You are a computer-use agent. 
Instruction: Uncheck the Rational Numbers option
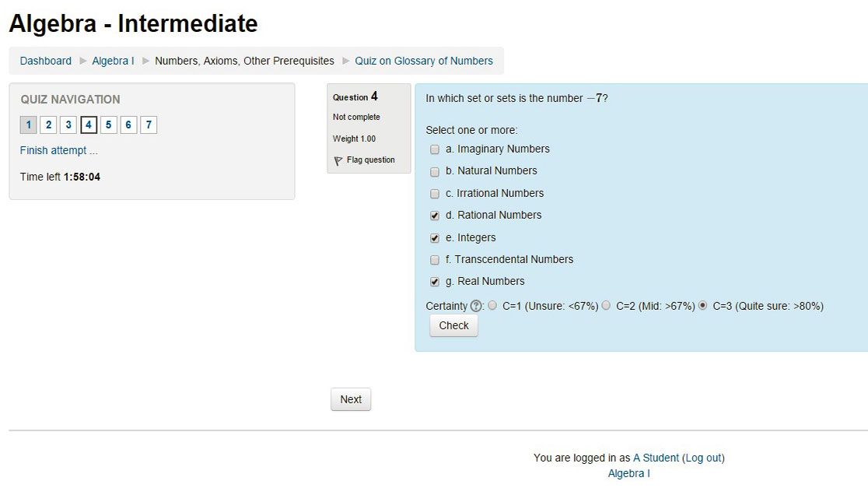tap(434, 216)
